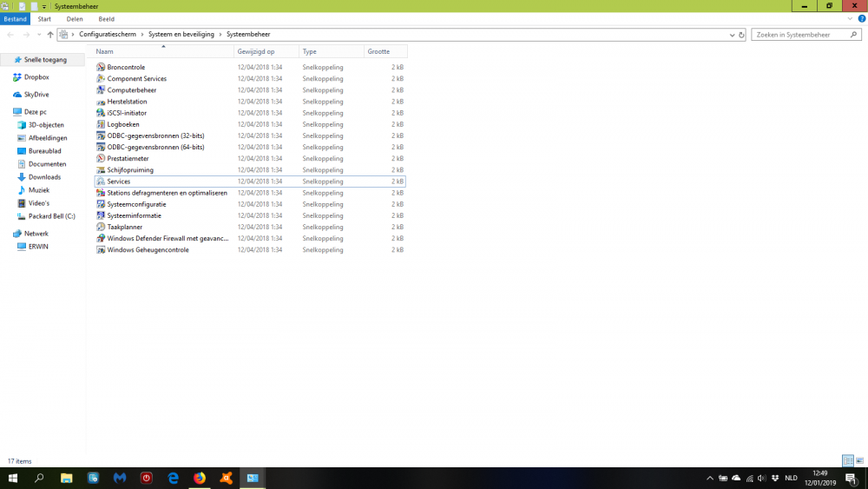Open the Services shortcut
This screenshot has width=868, height=489.
[x=119, y=182]
